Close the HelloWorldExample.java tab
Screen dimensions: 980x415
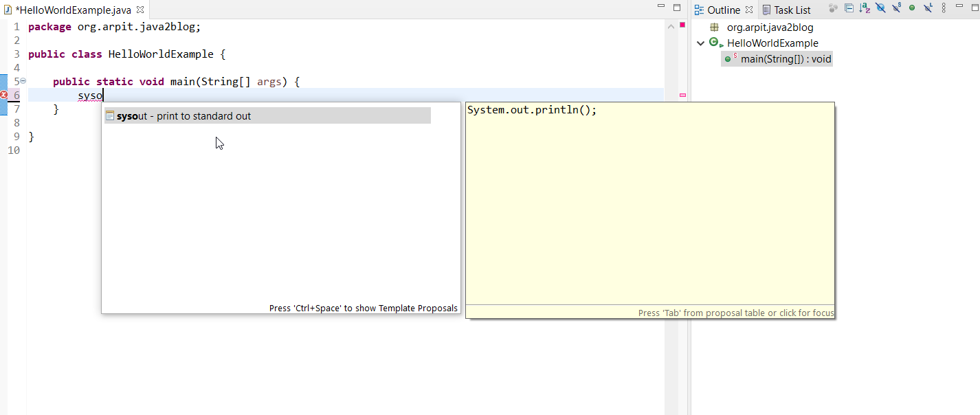(140, 10)
